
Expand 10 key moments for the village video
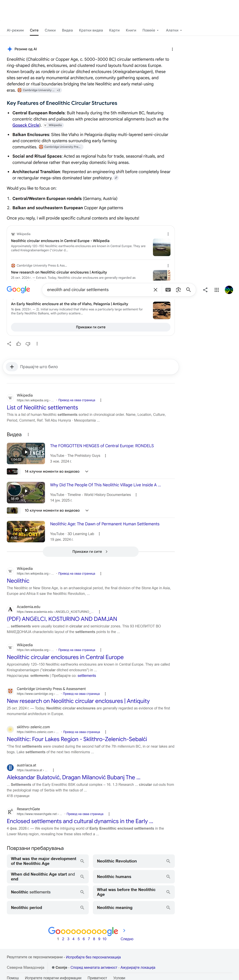pos(87,511)
